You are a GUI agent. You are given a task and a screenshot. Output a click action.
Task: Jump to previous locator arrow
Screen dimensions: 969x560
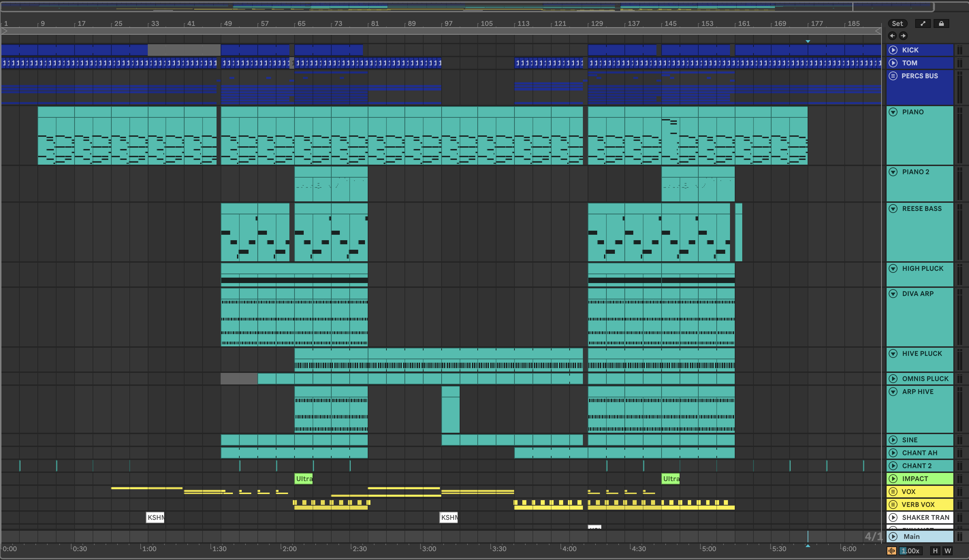click(892, 36)
